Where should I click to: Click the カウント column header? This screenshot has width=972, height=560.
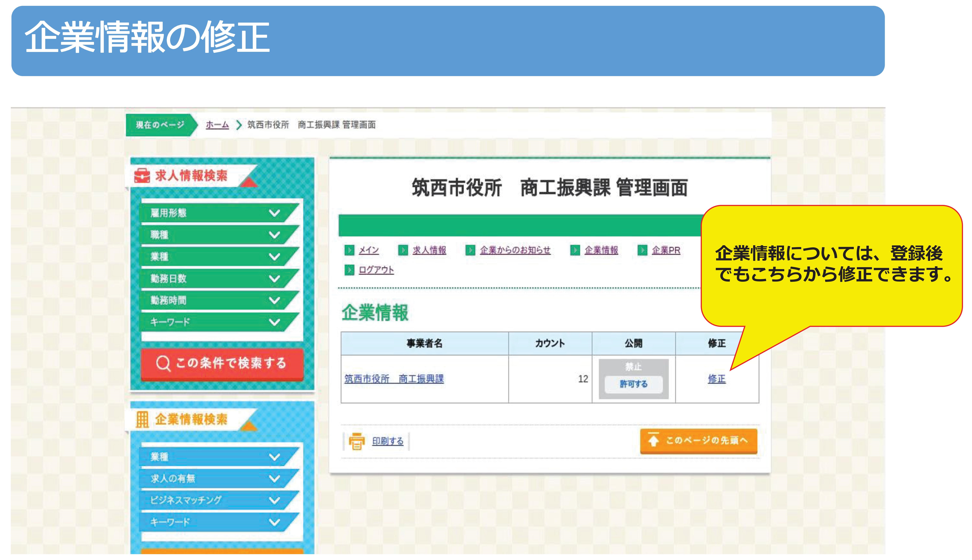point(550,343)
